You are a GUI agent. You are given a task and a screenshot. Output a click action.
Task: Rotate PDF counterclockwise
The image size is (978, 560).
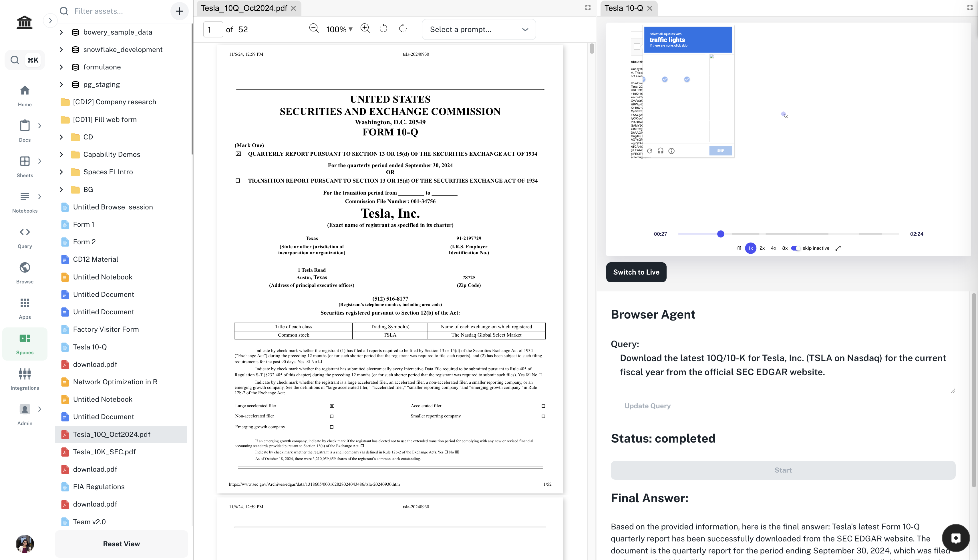(383, 29)
